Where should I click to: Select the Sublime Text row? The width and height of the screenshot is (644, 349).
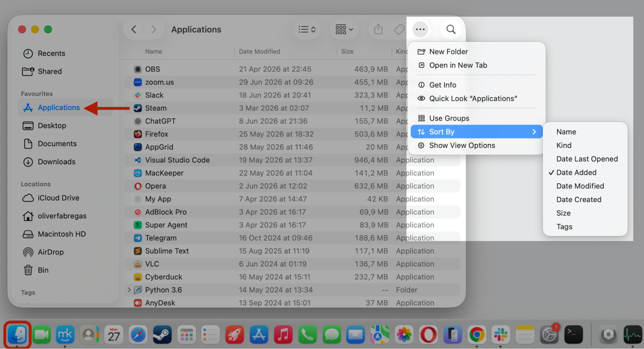292,251
